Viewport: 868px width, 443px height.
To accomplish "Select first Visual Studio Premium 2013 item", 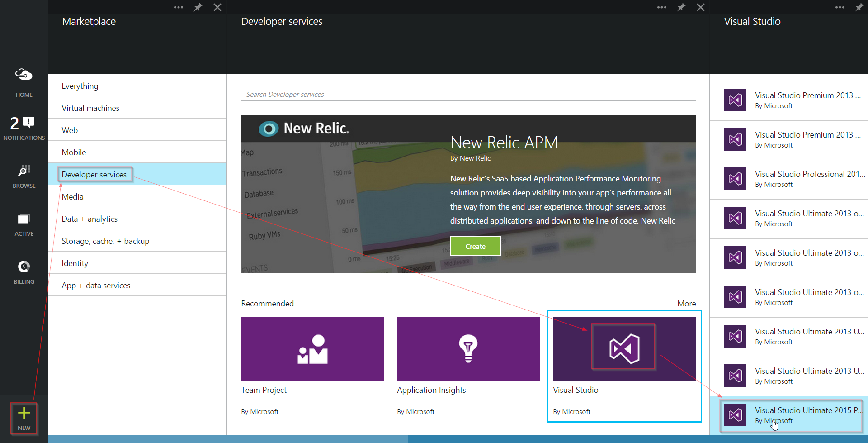I will click(789, 100).
